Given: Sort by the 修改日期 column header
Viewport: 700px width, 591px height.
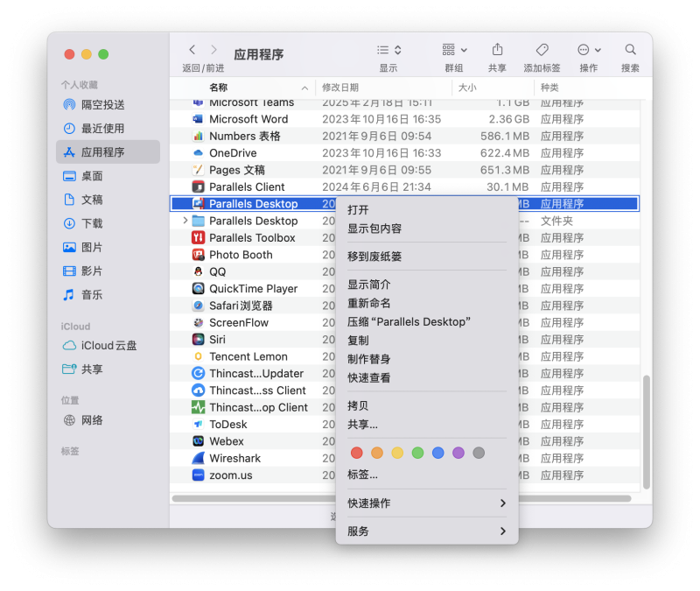Looking at the screenshot, I should coord(383,88).
